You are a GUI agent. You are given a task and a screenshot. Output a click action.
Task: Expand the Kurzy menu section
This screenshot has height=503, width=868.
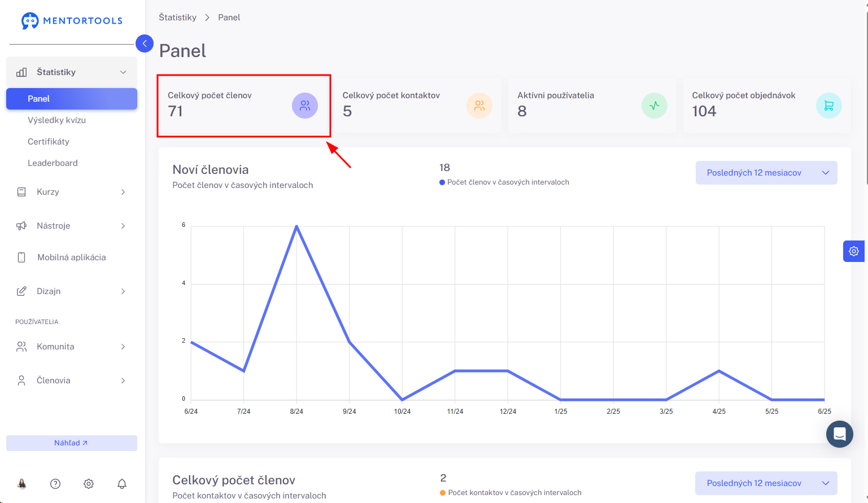[72, 192]
